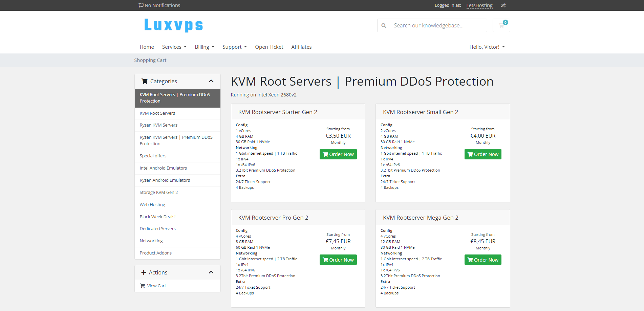The height and width of the screenshot is (311, 644).
Task: Click the KVM Rootserver Pro Gen 2 title
Action: (273, 218)
